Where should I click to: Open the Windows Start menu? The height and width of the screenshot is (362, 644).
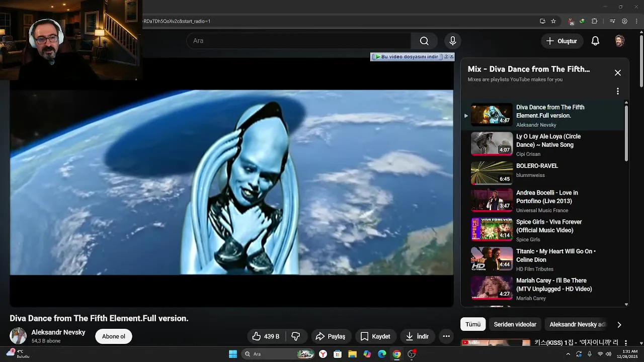click(x=233, y=354)
